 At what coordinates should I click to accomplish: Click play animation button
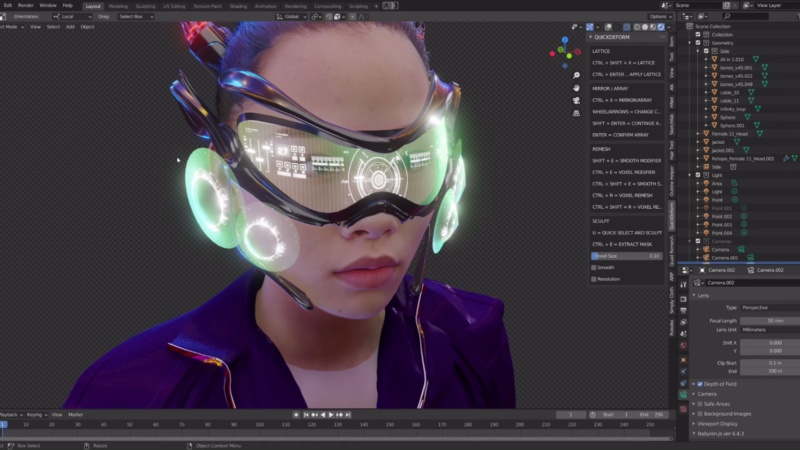coord(331,415)
